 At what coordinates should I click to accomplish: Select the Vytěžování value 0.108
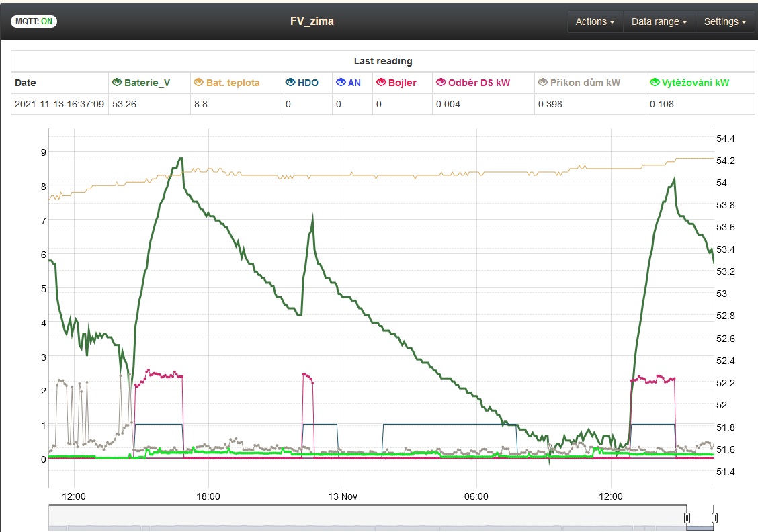(x=662, y=104)
